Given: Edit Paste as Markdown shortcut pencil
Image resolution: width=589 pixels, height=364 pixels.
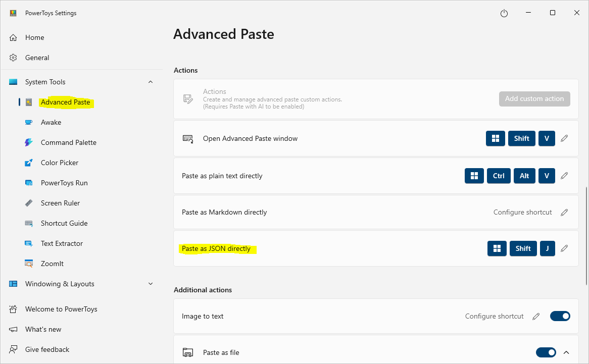Looking at the screenshot, I should pos(564,213).
